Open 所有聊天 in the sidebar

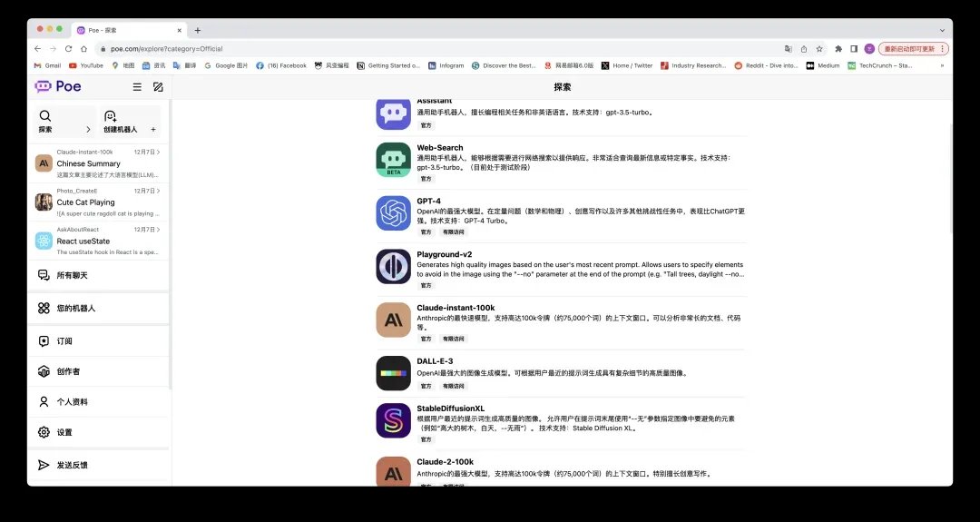73,275
